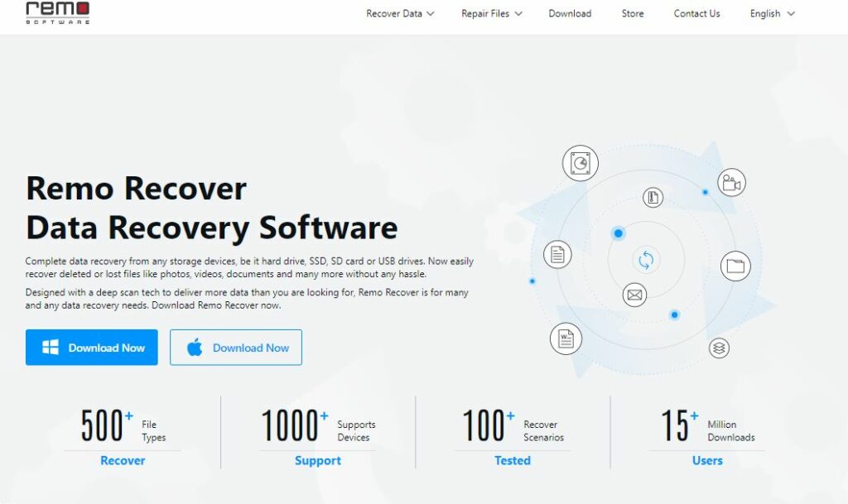Click the folder icon in illustration
Image resolution: width=848 pixels, height=504 pixels.
pyautogui.click(x=735, y=266)
